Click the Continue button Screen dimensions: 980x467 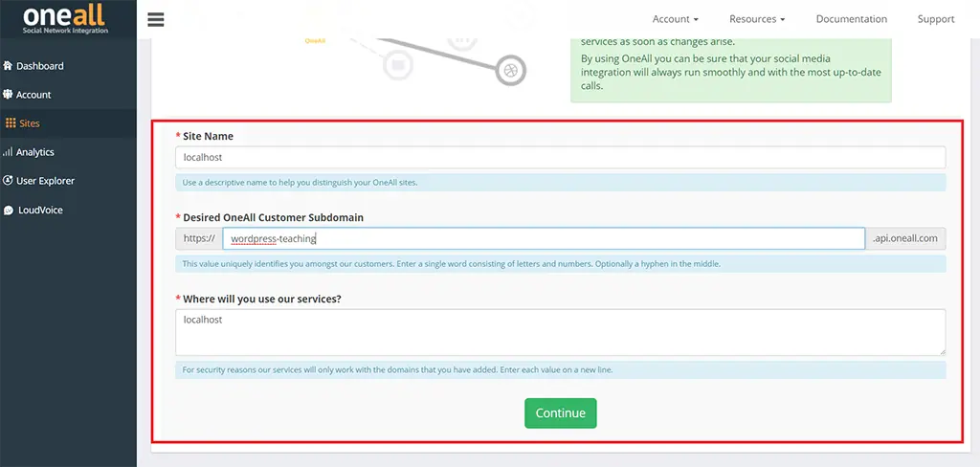point(561,413)
